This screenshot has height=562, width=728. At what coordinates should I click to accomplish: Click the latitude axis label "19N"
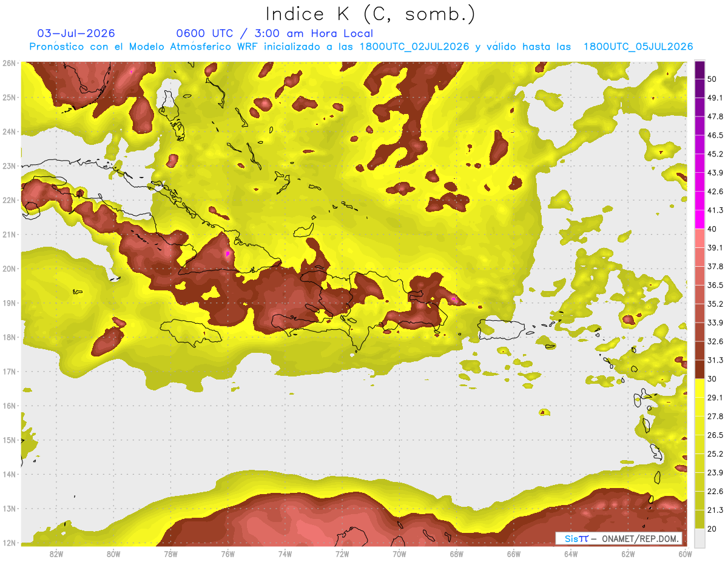[9, 303]
